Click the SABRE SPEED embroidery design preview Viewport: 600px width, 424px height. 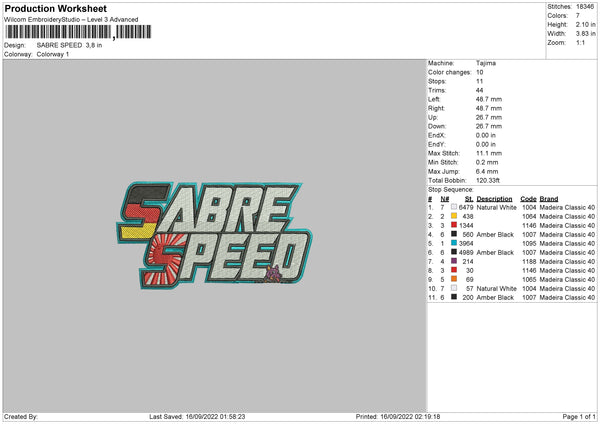214,235
